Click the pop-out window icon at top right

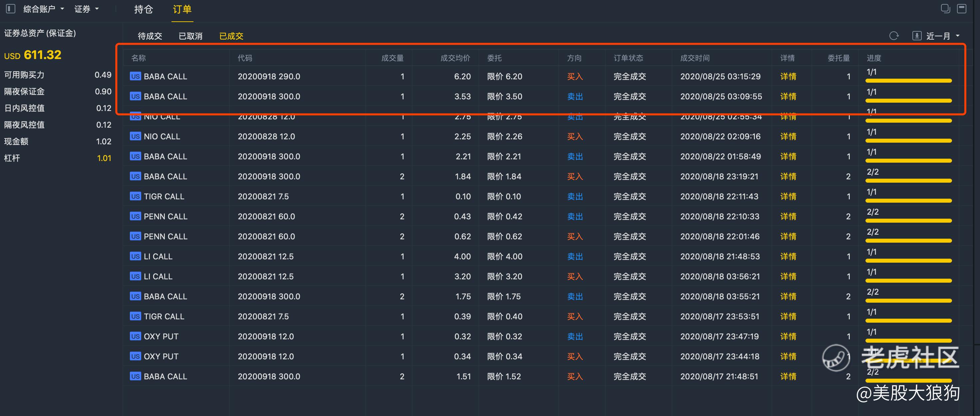click(x=945, y=8)
